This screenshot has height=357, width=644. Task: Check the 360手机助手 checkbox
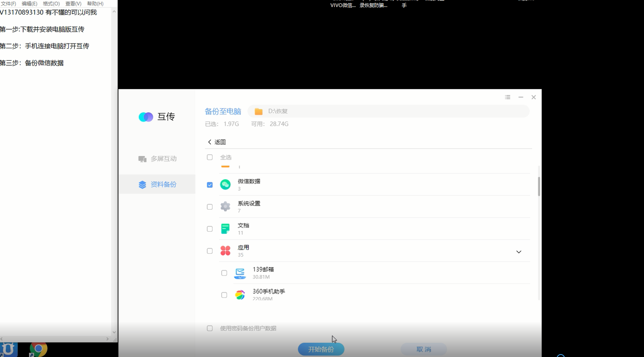pos(224,295)
